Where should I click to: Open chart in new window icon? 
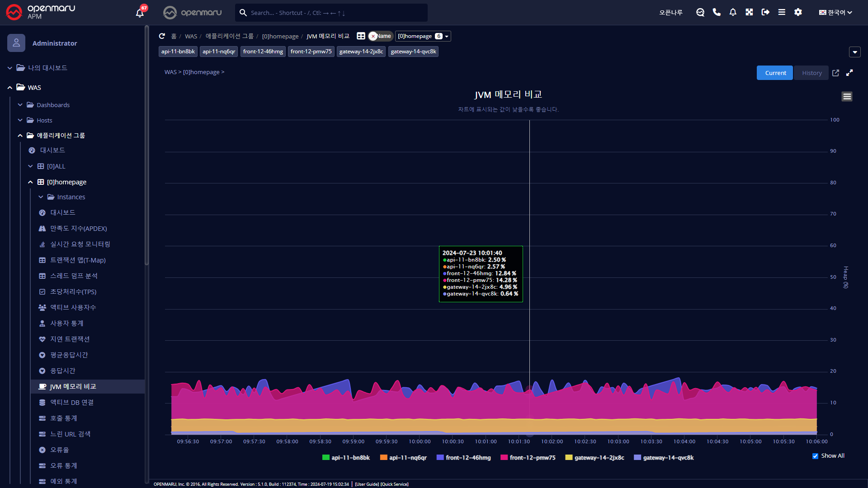tap(835, 73)
